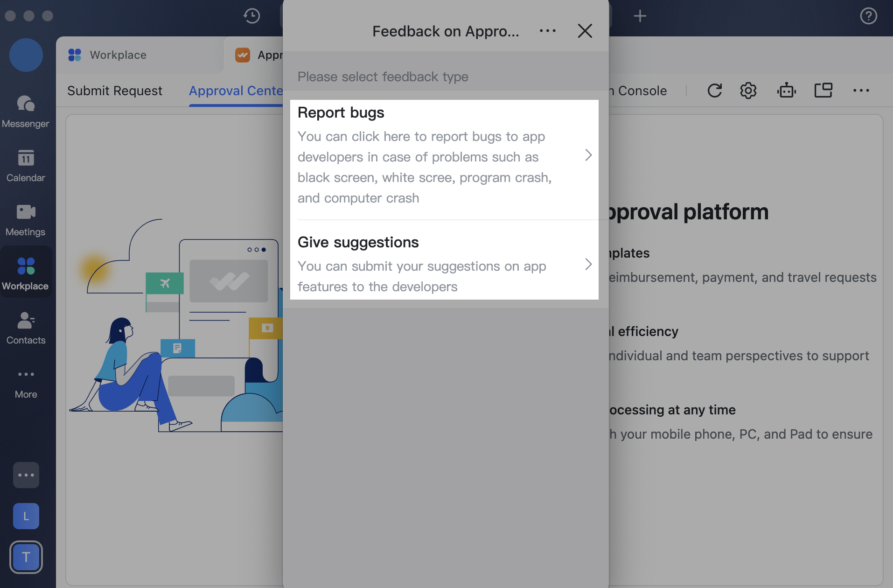Screen dimensions: 893x588
Task: Click More in the left sidebar
Action: [x=26, y=383]
